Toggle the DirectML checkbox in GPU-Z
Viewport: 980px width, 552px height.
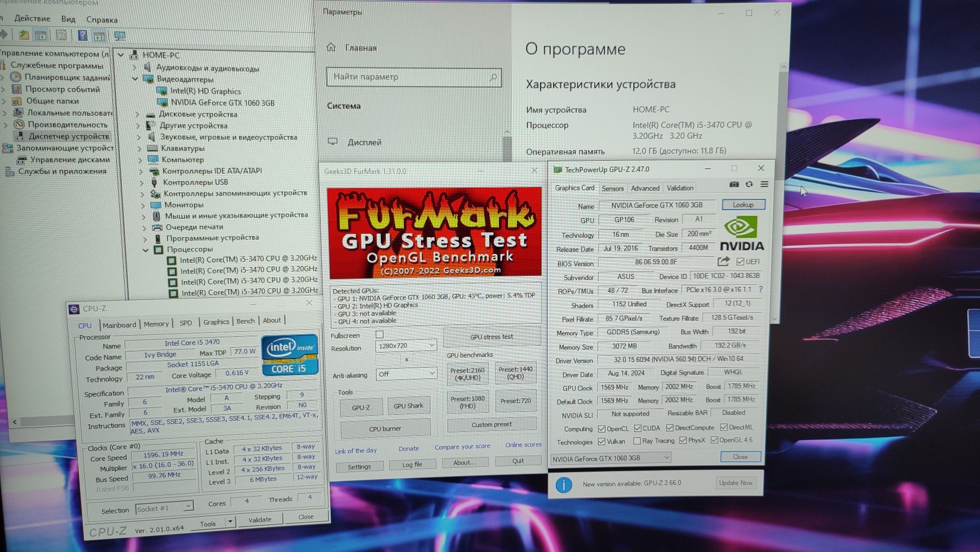click(723, 427)
